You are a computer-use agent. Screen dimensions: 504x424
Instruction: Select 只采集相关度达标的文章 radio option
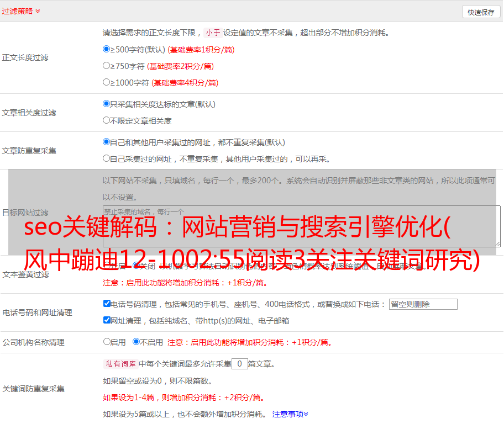click(107, 104)
